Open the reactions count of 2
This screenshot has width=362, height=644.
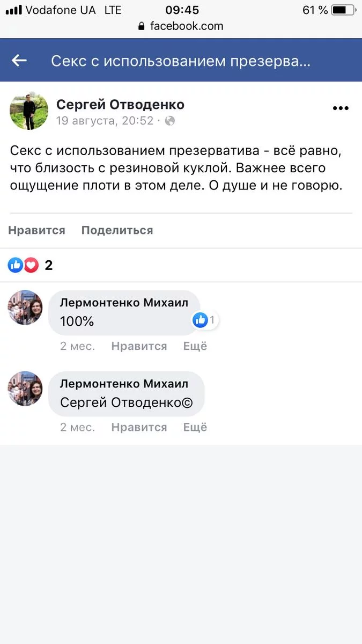tap(49, 265)
